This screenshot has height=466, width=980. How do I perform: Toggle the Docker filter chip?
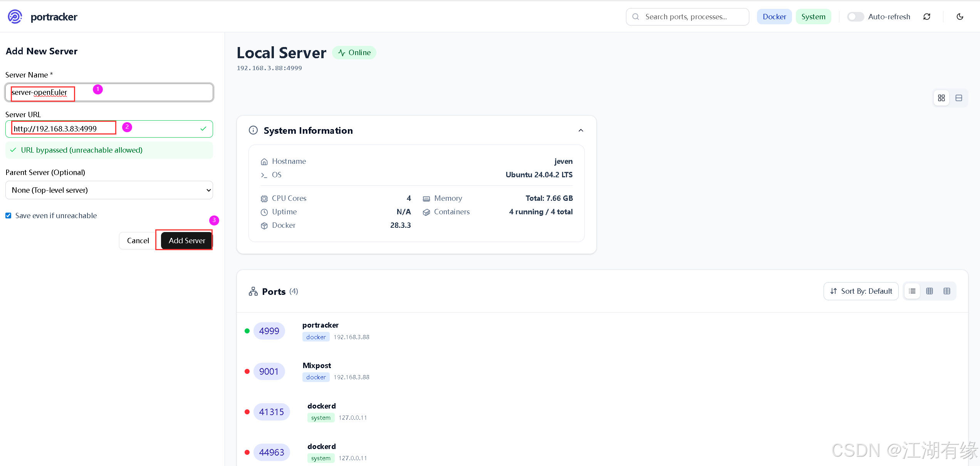774,17
